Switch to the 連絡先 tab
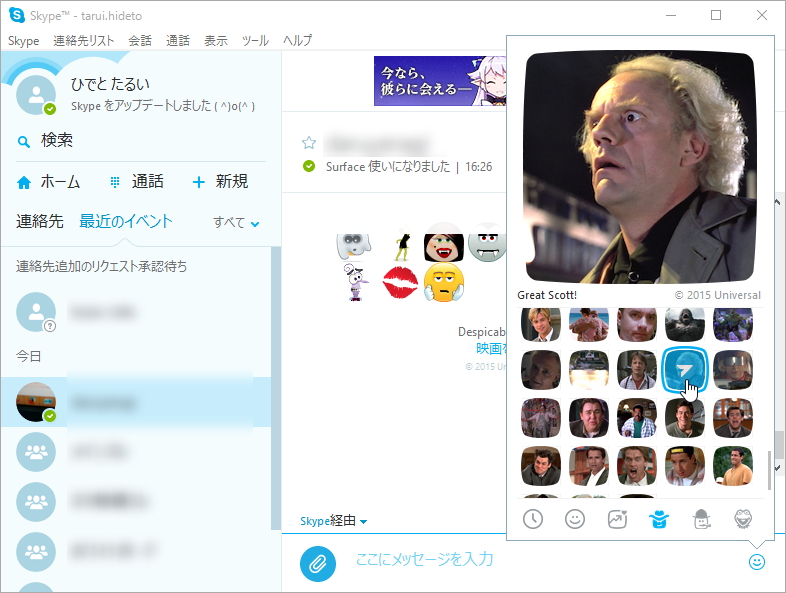Screen dimensions: 786x593 click(x=40, y=221)
